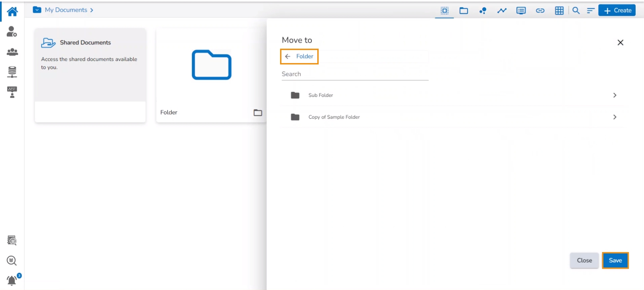Open the notifications bell icon
This screenshot has width=644, height=290.
[12, 280]
